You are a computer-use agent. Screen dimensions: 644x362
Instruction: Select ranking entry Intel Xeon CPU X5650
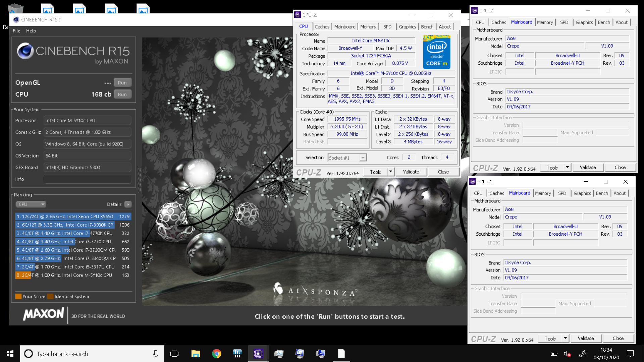[73, 217]
